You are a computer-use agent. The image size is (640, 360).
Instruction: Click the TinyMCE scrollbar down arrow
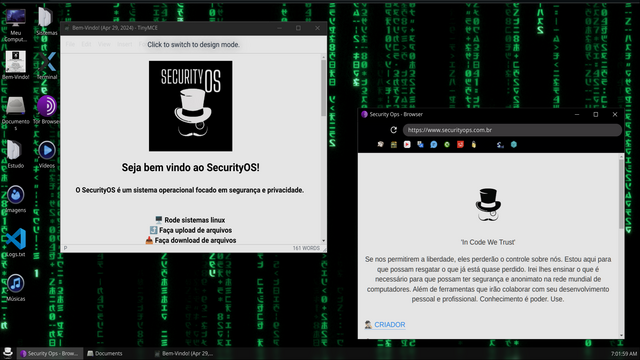(x=324, y=241)
